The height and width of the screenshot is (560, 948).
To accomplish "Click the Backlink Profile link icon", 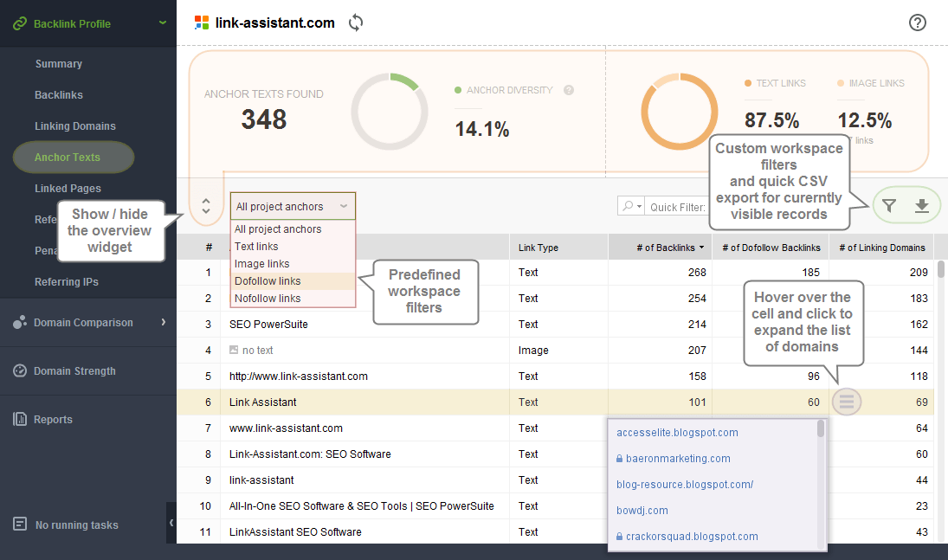I will coord(20,23).
